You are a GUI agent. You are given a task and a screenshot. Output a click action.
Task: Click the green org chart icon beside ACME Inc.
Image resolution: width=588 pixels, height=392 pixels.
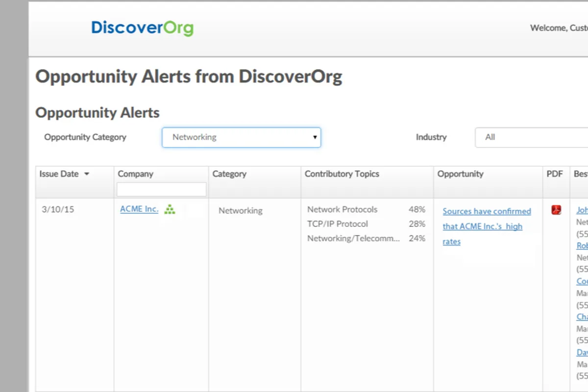170,209
